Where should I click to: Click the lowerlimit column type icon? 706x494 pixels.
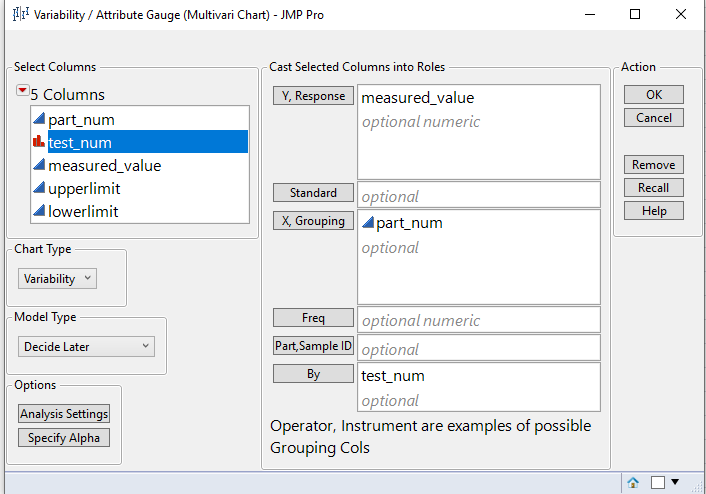click(39, 212)
